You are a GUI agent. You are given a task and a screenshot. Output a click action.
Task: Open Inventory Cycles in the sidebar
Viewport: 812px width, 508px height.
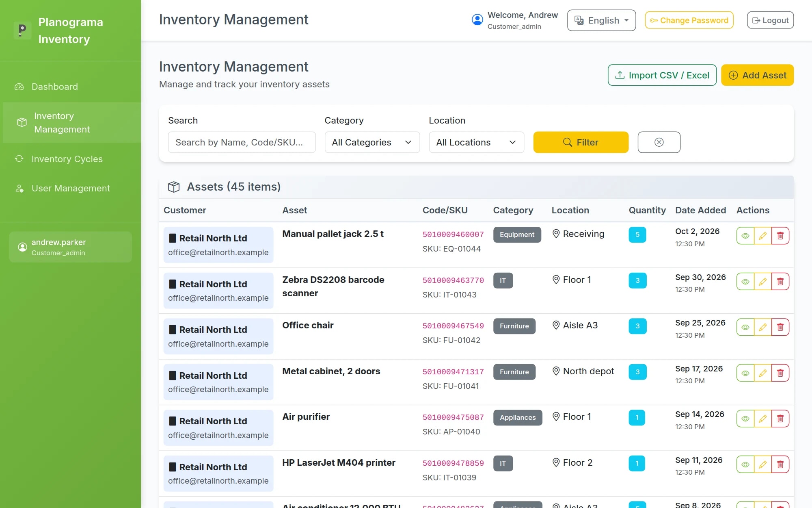click(x=71, y=159)
